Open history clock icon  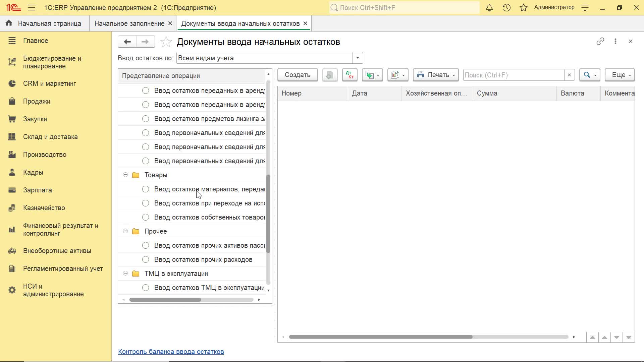point(506,7)
